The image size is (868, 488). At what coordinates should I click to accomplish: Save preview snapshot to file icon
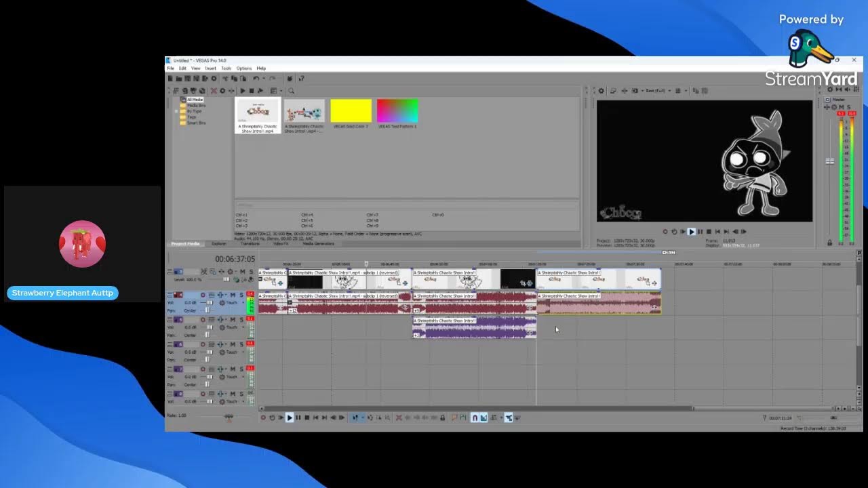tap(705, 90)
